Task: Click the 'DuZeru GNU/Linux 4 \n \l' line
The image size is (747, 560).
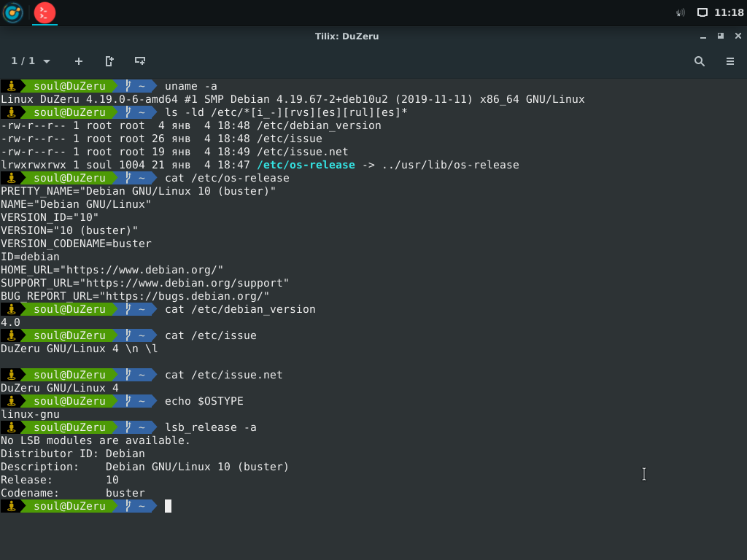Action: click(x=79, y=349)
